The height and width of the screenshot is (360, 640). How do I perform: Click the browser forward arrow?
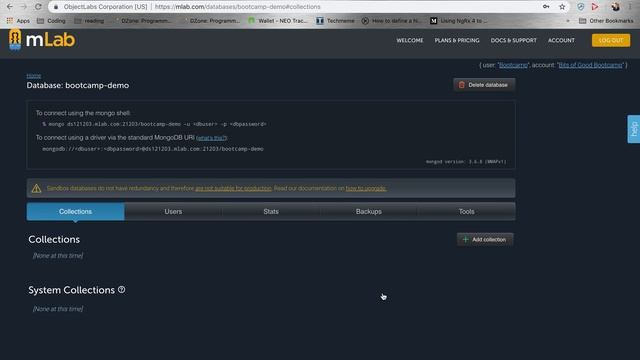(x=24, y=7)
